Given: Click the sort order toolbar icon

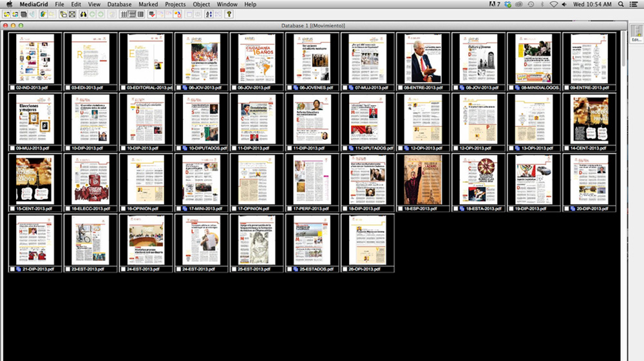Looking at the screenshot, I should click(x=209, y=14).
